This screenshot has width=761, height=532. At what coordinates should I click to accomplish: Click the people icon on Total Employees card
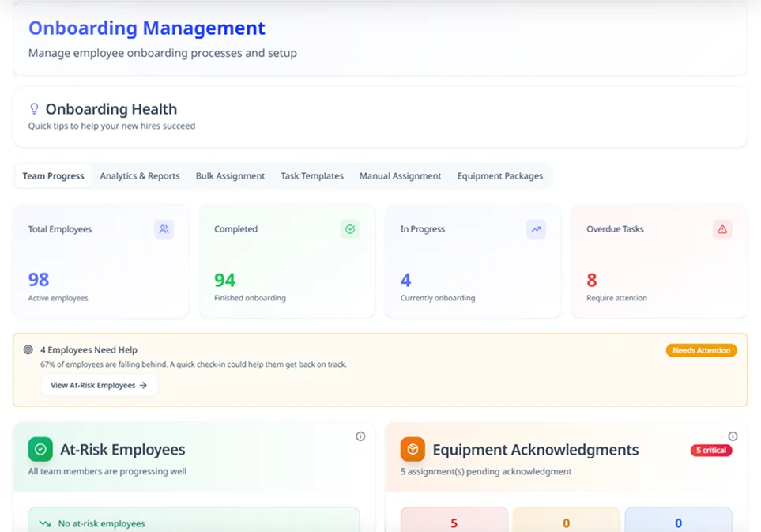pyautogui.click(x=164, y=229)
